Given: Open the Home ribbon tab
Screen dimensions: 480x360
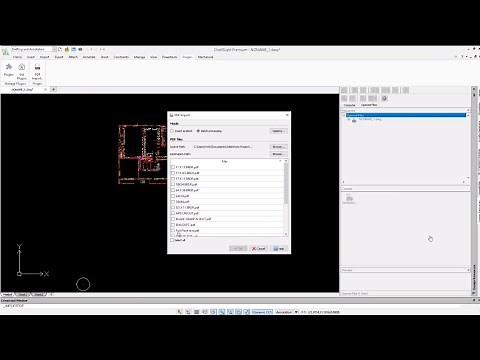Looking at the screenshot, I should pos(17,57).
